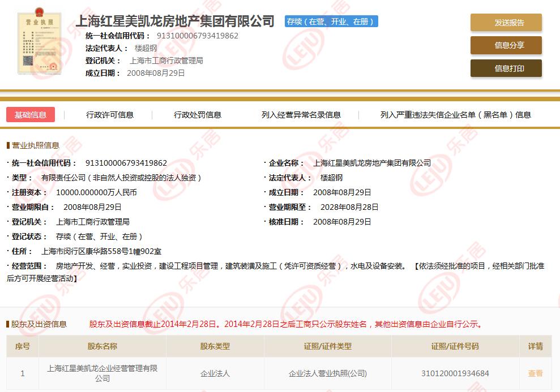Click the 企业法人营业执照(公司) cell
Screen dimensions: 560x392
[328, 373]
